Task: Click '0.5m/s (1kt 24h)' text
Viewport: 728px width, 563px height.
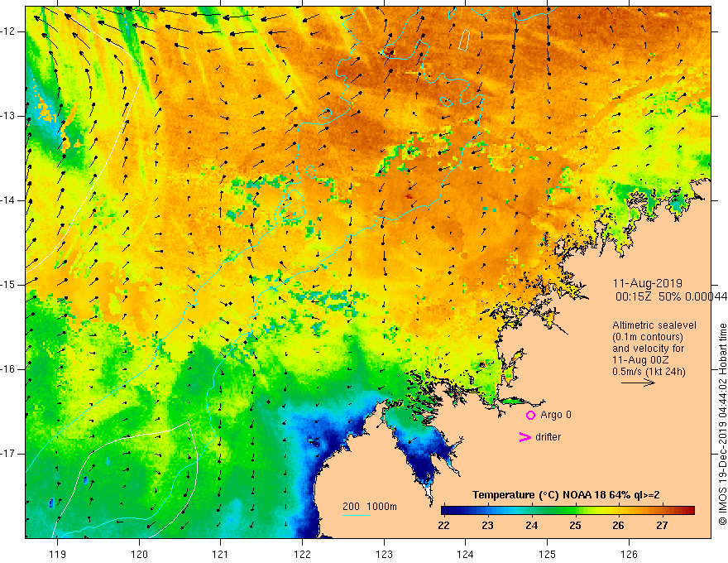Action: pyautogui.click(x=649, y=372)
